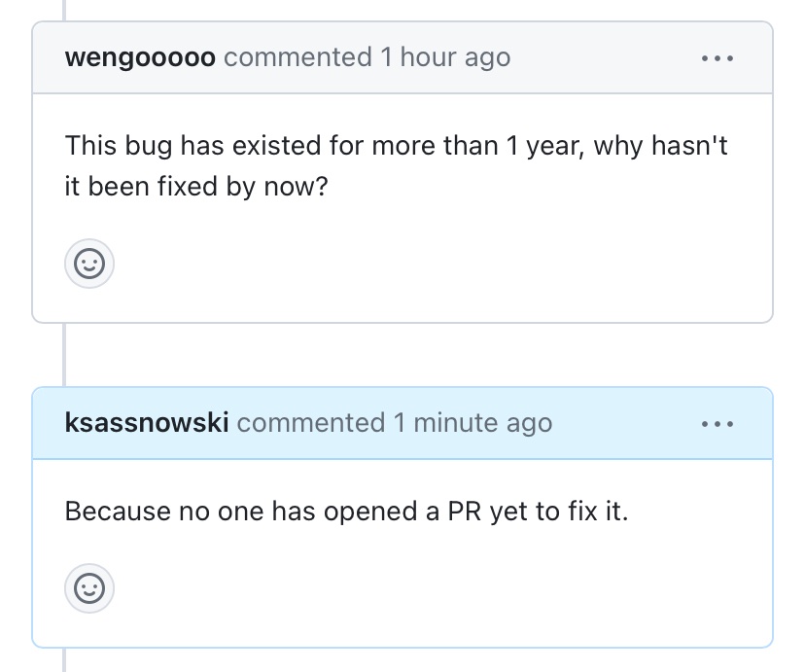Screen dimensions: 805x672
Task: Click the timeline connector between the two comments
Action: coord(64,355)
